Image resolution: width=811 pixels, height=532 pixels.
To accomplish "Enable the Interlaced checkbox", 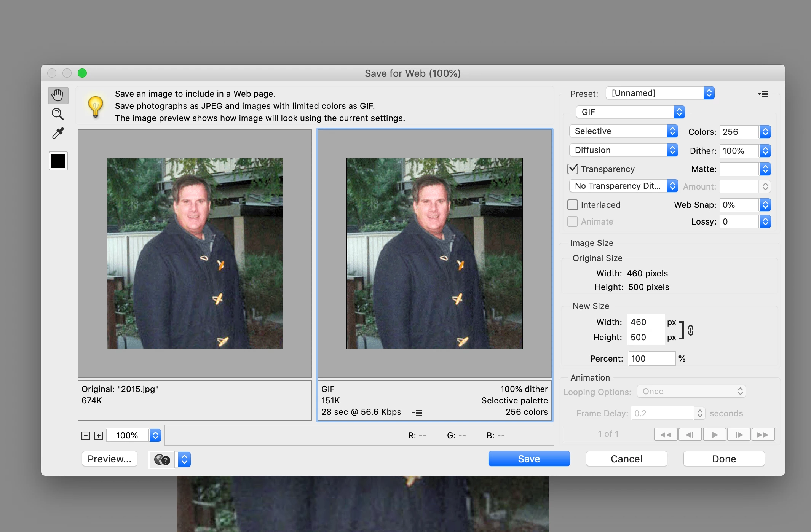I will pos(573,205).
